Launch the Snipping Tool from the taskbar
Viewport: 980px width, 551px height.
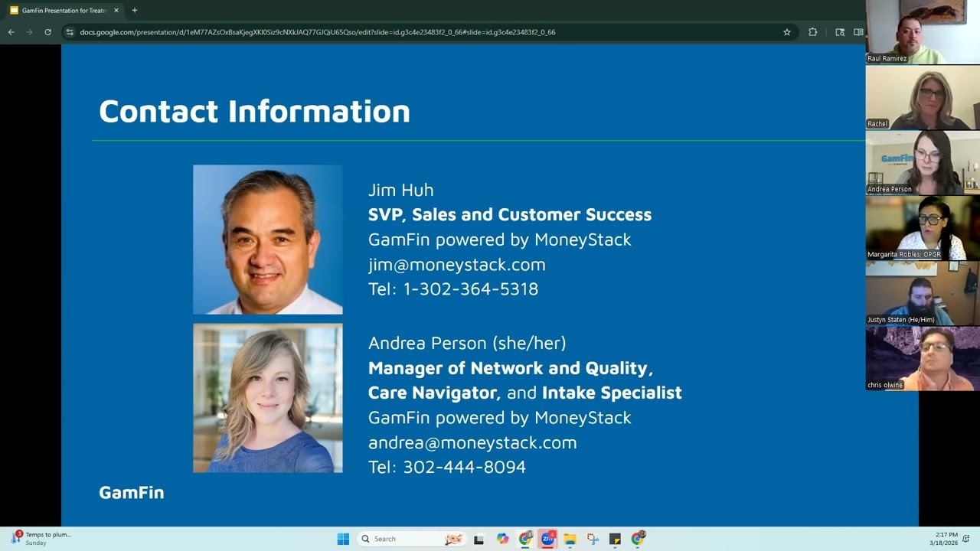[x=592, y=539]
